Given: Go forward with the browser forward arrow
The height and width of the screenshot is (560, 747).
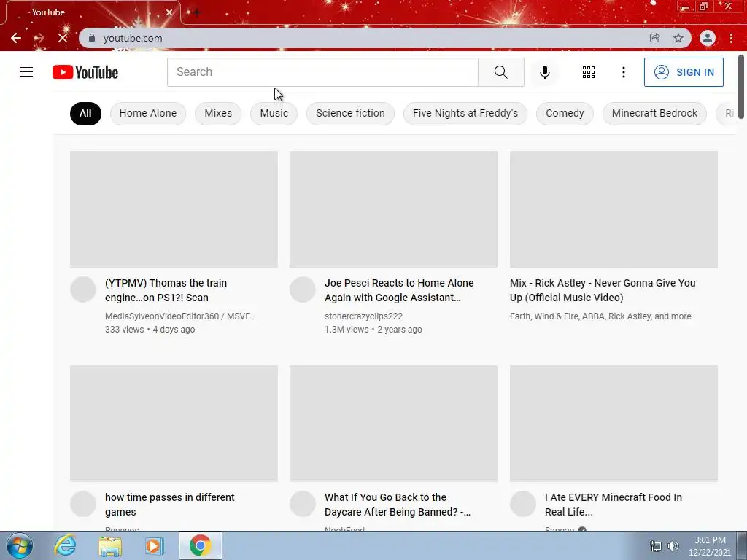Looking at the screenshot, I should [x=39, y=38].
